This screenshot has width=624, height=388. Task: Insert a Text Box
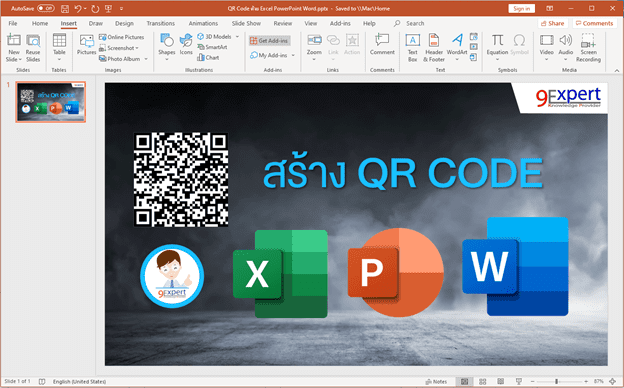click(413, 48)
